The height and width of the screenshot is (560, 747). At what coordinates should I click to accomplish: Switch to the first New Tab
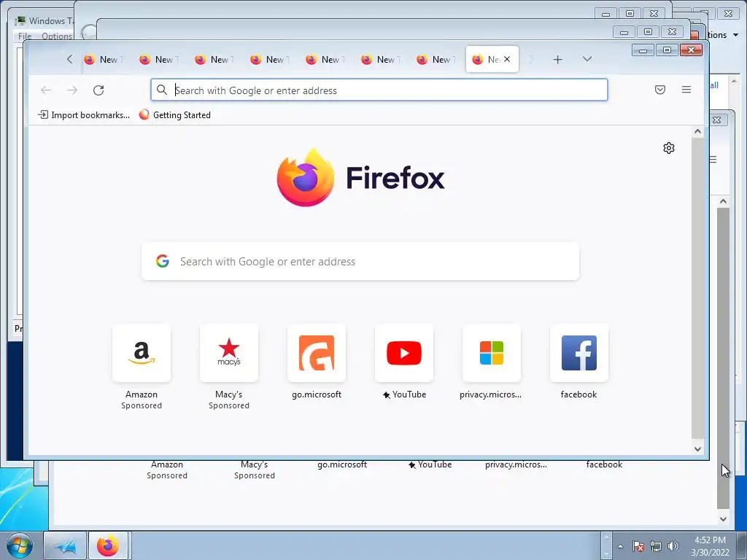pos(103,60)
